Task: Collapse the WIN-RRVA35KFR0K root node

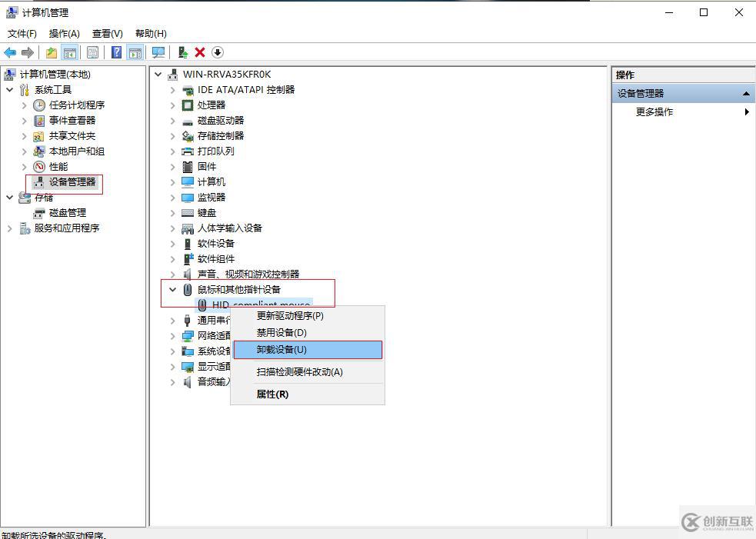Action: coord(158,75)
